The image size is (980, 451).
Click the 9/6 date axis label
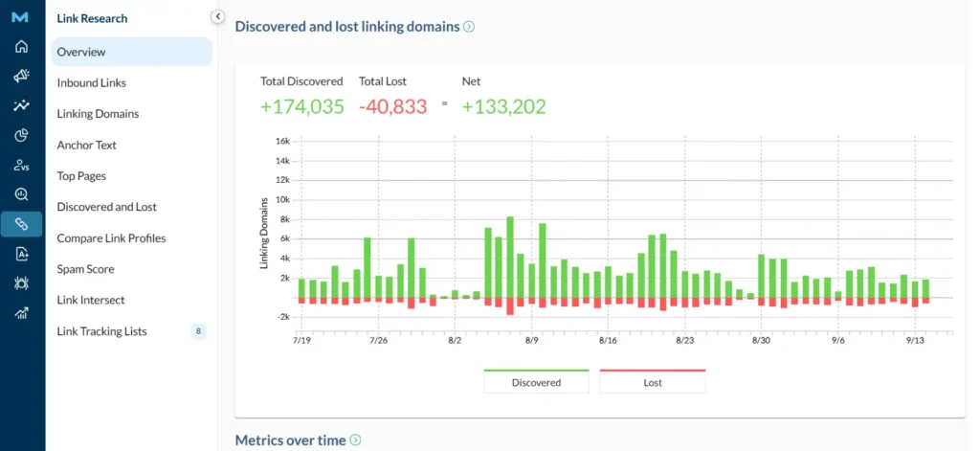838,341
